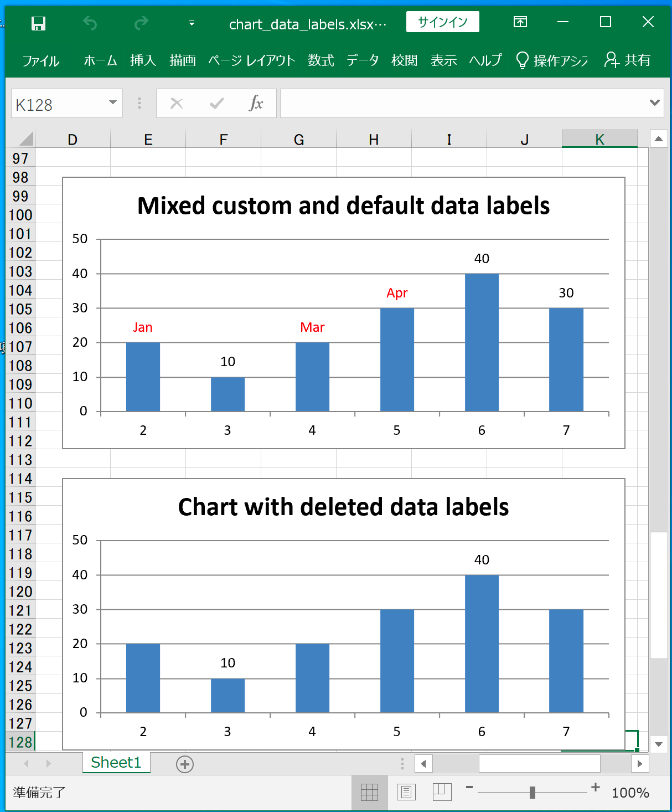Click the title 'Mixed custom and default data labels'
This screenshot has width=672, height=812.
(343, 205)
